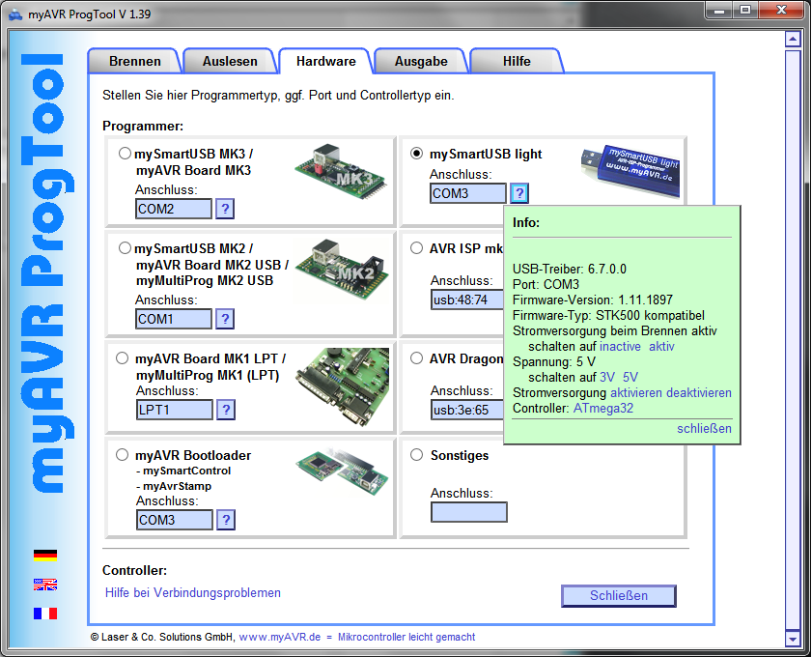
Task: Click the question mark next to COM3 field
Action: click(519, 193)
